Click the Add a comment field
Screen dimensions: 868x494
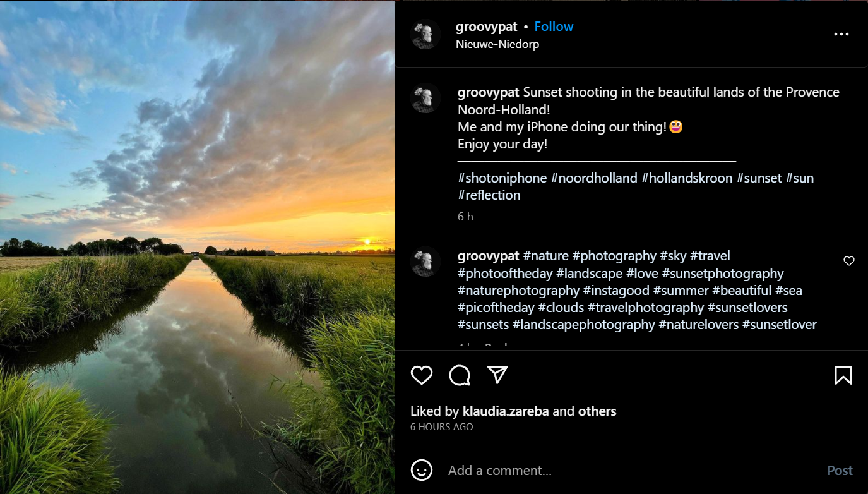point(631,471)
